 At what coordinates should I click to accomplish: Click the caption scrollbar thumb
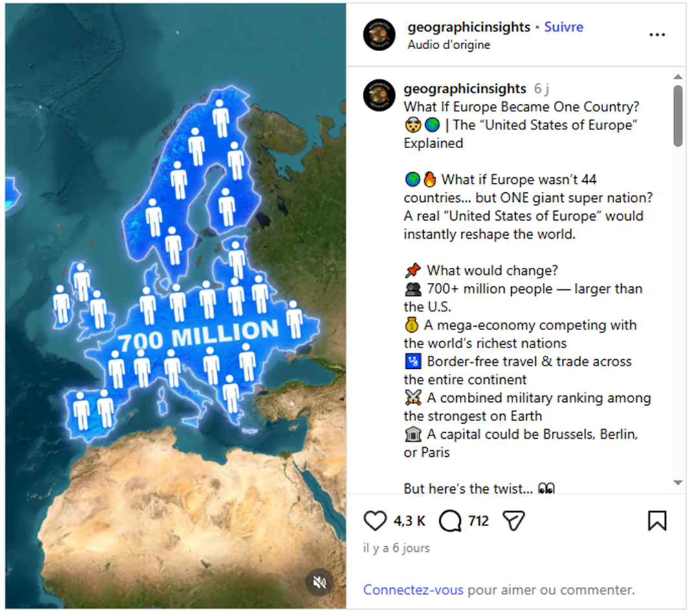677,116
